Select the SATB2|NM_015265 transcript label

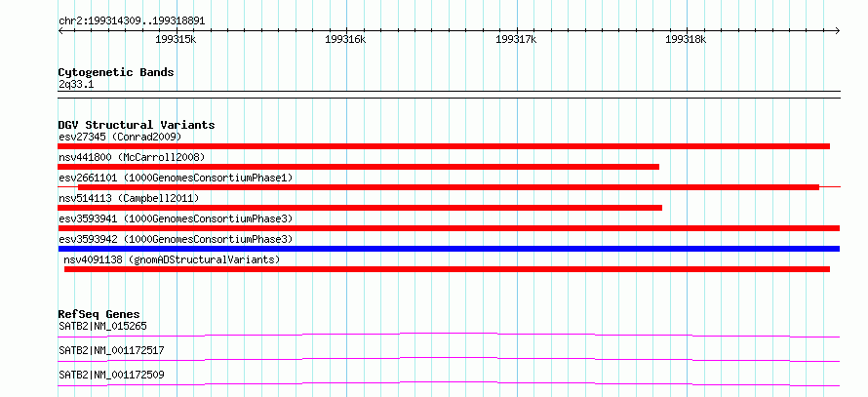tap(102, 326)
